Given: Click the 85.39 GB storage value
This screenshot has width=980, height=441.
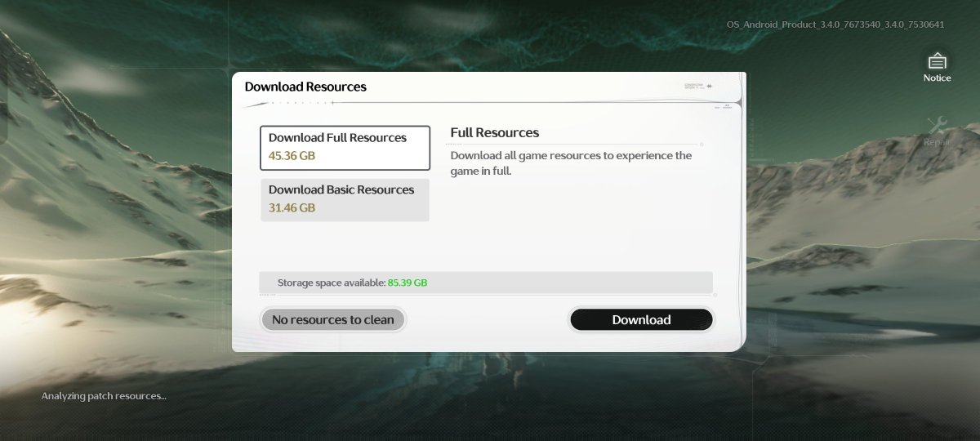Looking at the screenshot, I should coord(408,283).
